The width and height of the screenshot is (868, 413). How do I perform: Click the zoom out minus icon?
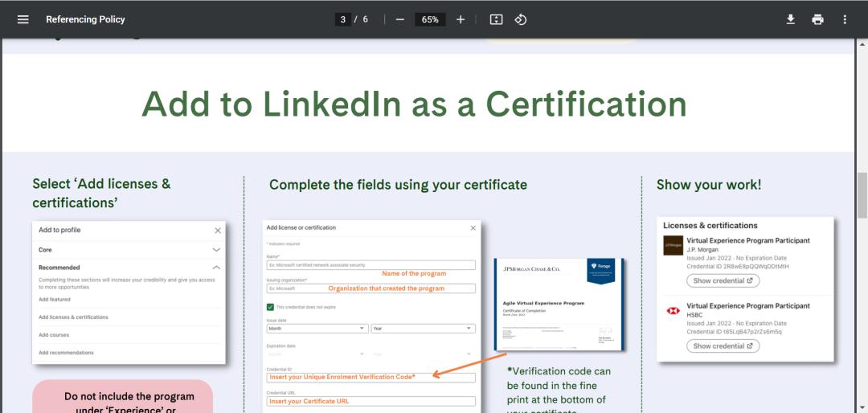click(x=400, y=19)
